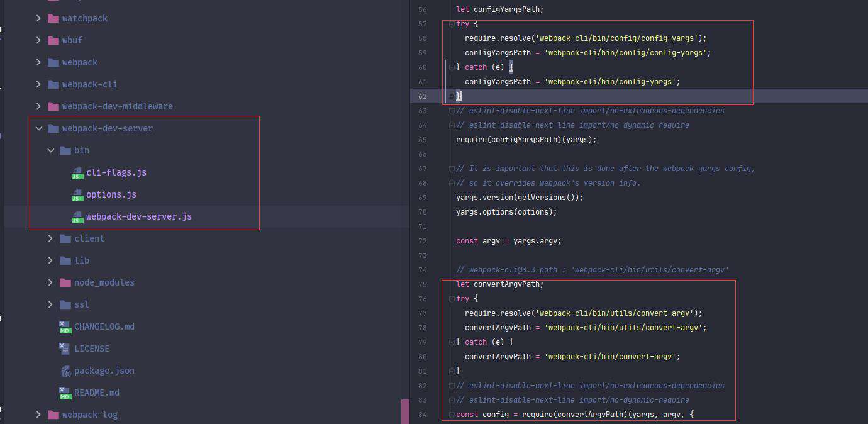Click the client folder icon
The height and width of the screenshot is (424, 868).
tap(65, 238)
